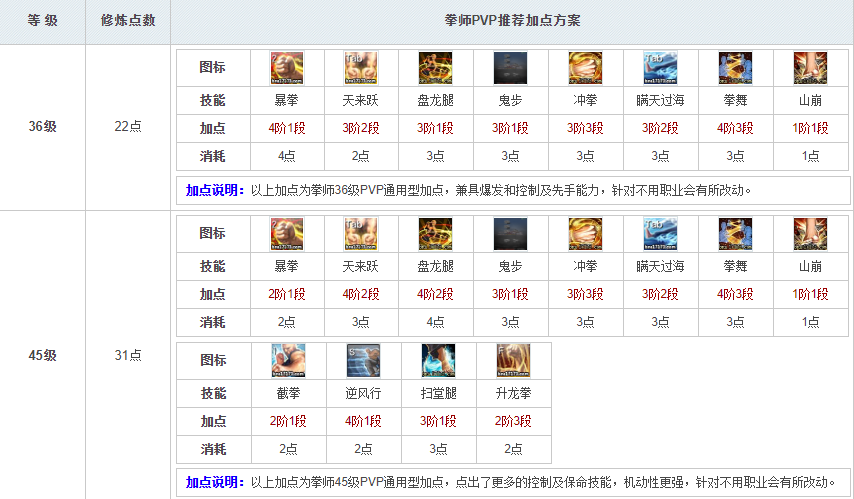Click 山崩 skill icon in 45级 table
This screenshot has height=499, width=854.
coord(810,234)
